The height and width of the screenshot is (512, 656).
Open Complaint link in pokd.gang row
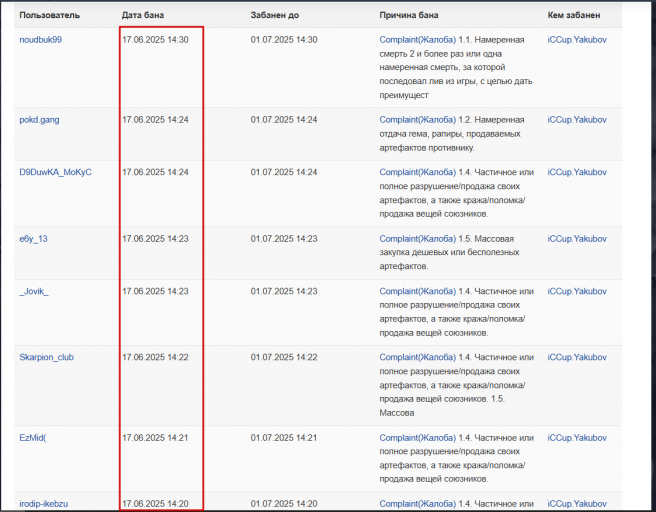tap(418, 120)
